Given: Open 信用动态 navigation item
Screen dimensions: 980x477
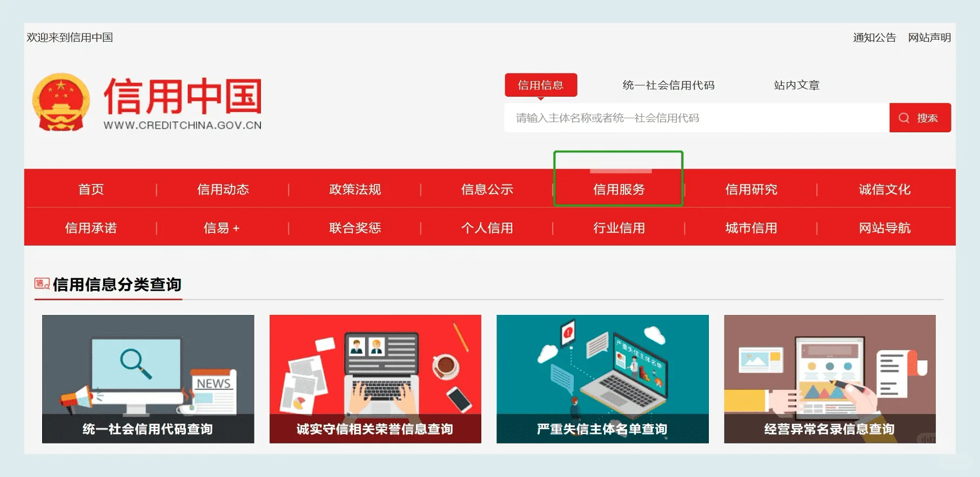Looking at the screenshot, I should (223, 189).
